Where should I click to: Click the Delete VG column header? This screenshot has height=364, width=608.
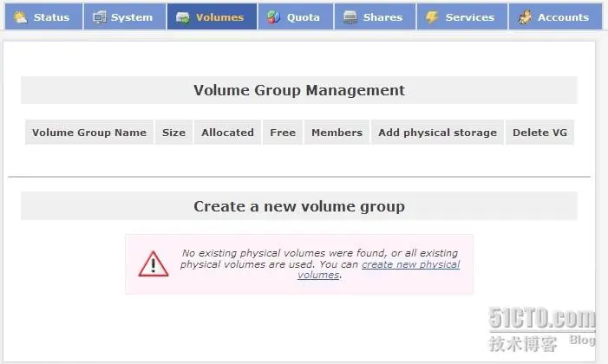[x=539, y=133]
